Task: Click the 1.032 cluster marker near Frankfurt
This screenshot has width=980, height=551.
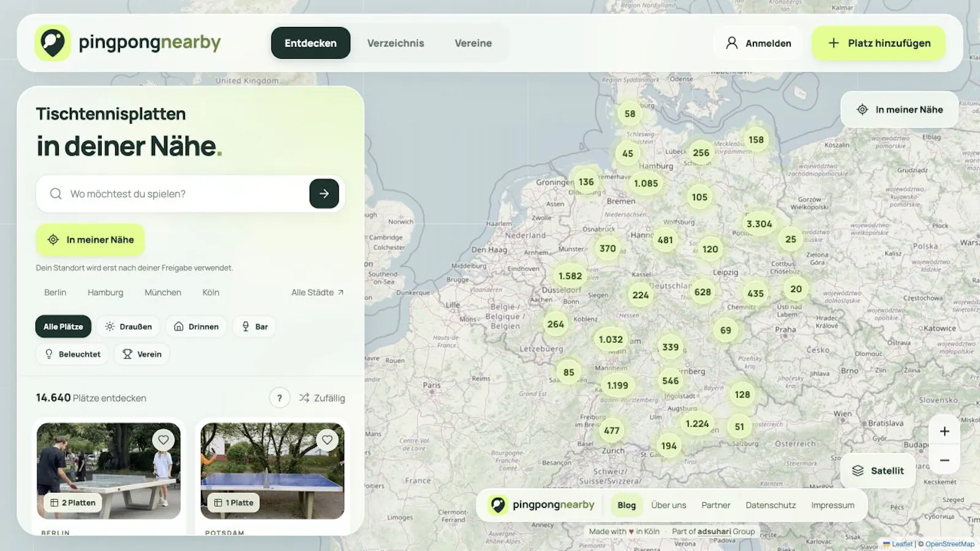Action: pos(611,339)
